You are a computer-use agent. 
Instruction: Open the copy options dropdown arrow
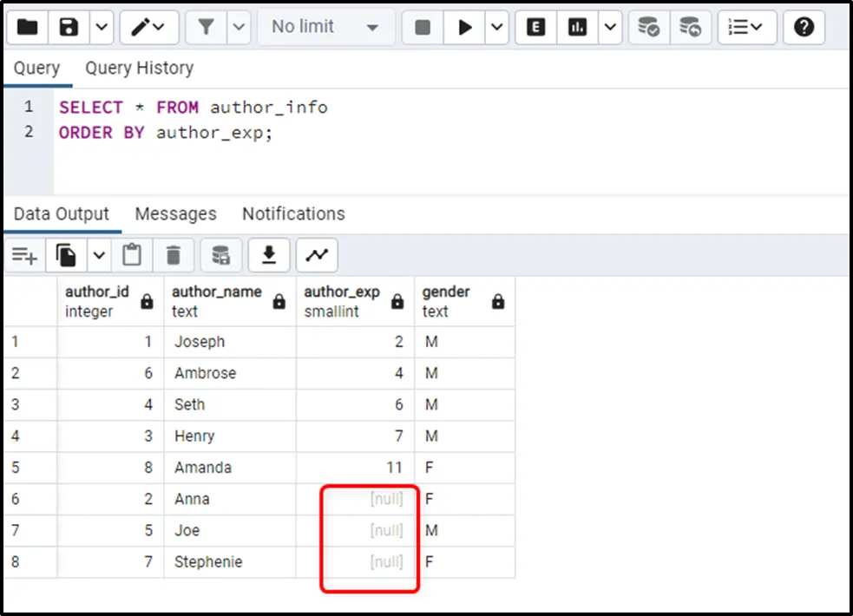pyautogui.click(x=99, y=255)
